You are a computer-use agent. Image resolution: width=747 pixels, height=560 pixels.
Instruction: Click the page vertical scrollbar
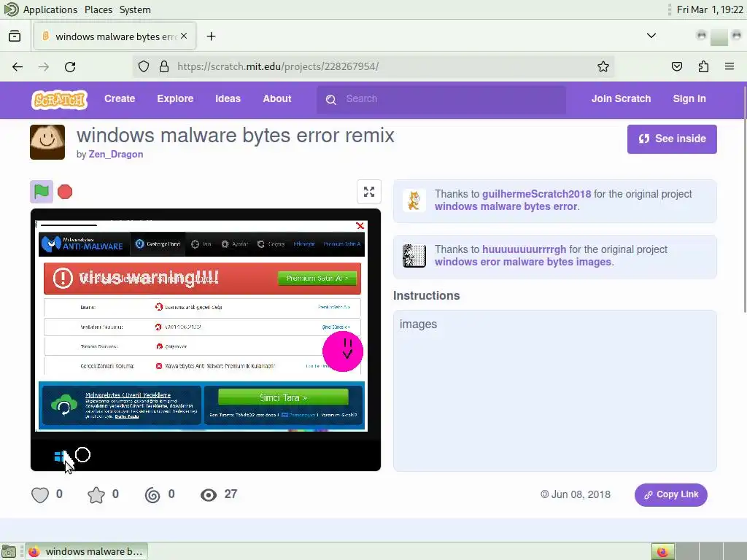click(x=744, y=200)
